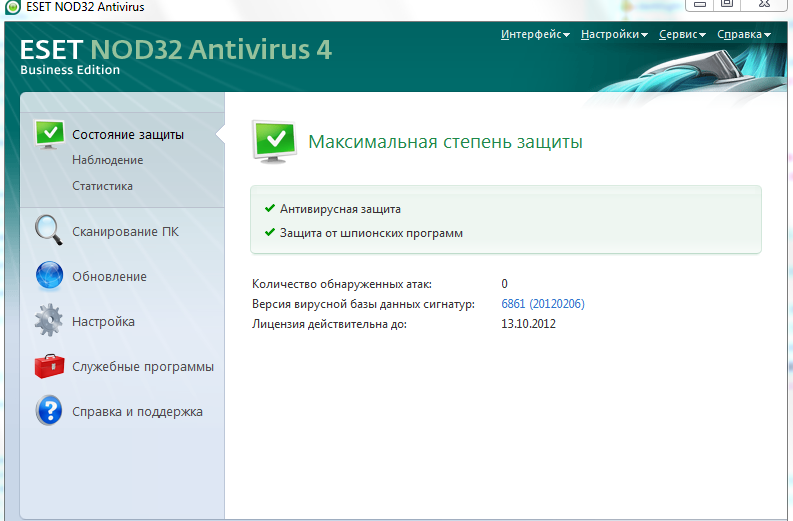Click Количество обнаруженных атак label
This screenshot has height=521, width=793.
click(x=342, y=284)
